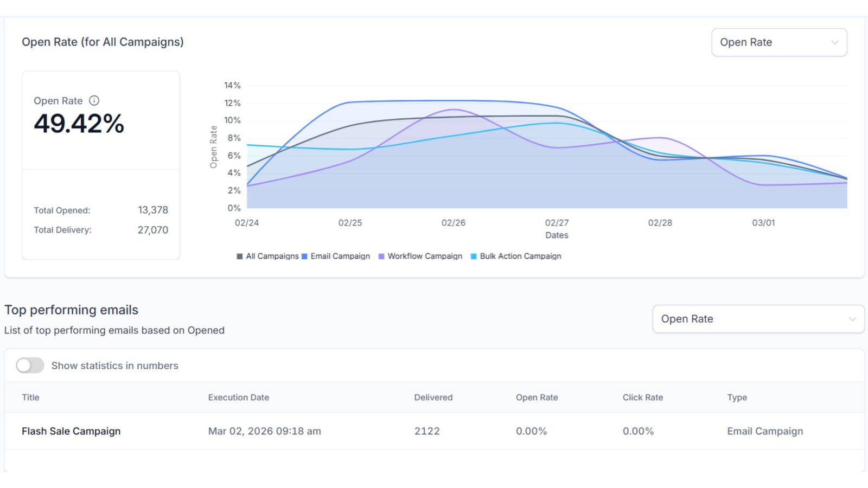Viewport: 868px width, 488px height.
Task: Sort by the Title column header
Action: (x=30, y=397)
